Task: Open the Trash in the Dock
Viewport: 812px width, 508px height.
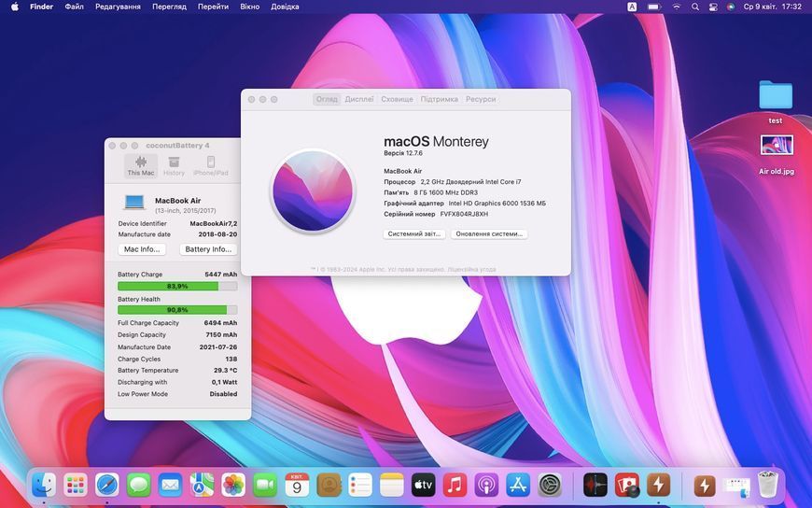Action: click(x=768, y=486)
